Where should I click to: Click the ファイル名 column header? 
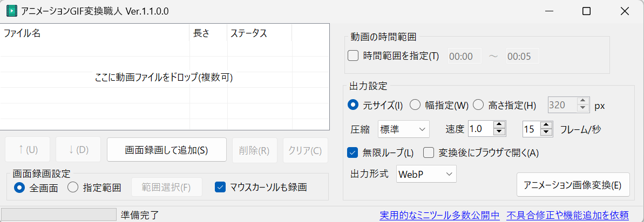point(94,33)
